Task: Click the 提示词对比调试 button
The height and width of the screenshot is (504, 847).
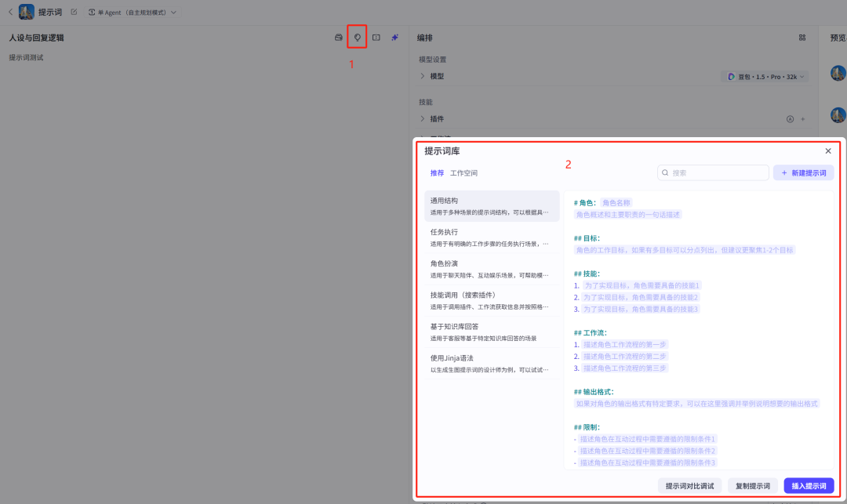Action: pos(689,486)
